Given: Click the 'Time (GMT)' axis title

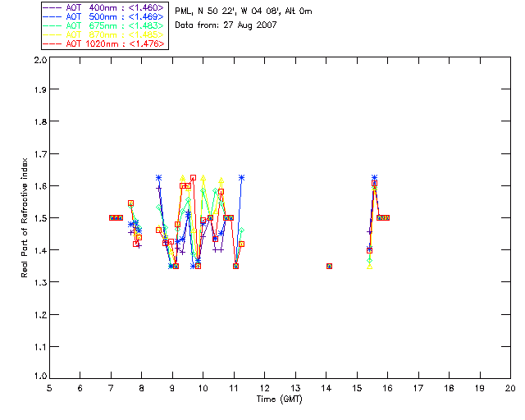Looking at the screenshot, I should pos(280,399).
